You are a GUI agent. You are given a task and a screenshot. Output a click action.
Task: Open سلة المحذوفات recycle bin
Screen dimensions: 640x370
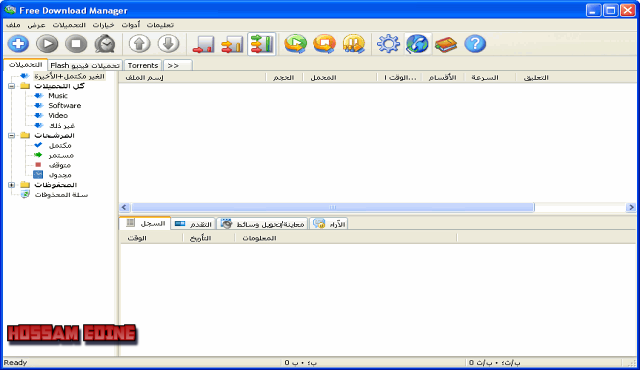pos(61,195)
